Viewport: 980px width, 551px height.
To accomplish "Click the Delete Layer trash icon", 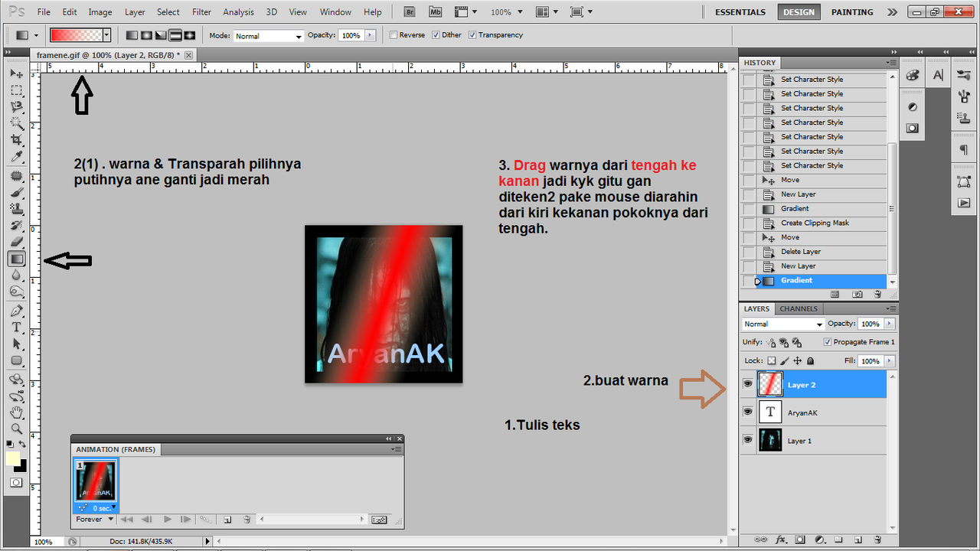I will [877, 540].
